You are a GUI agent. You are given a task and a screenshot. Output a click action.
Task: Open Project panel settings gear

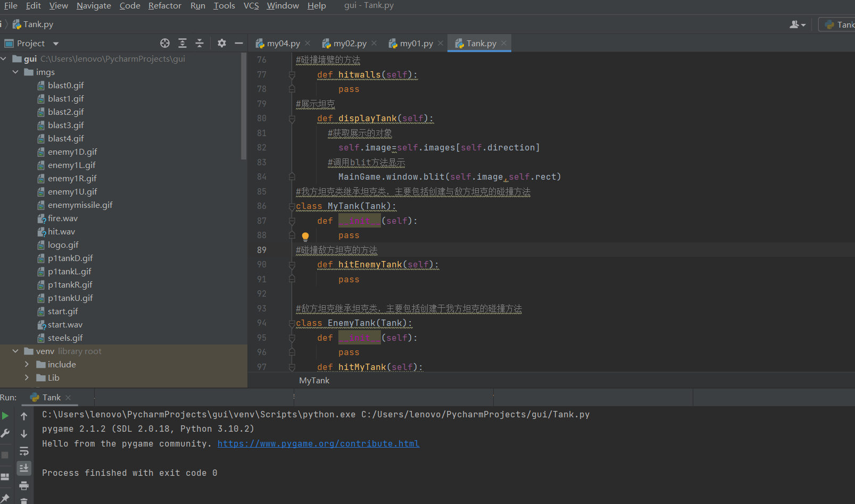(222, 43)
